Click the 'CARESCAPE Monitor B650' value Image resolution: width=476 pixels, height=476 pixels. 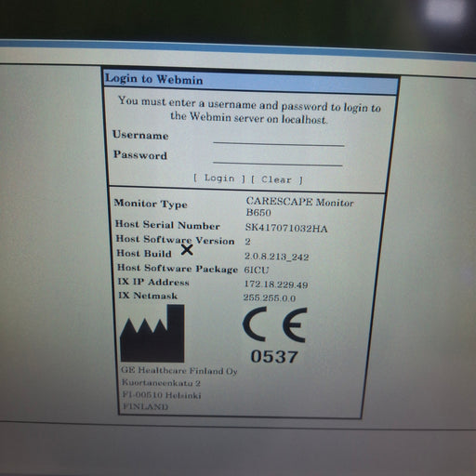click(x=299, y=206)
